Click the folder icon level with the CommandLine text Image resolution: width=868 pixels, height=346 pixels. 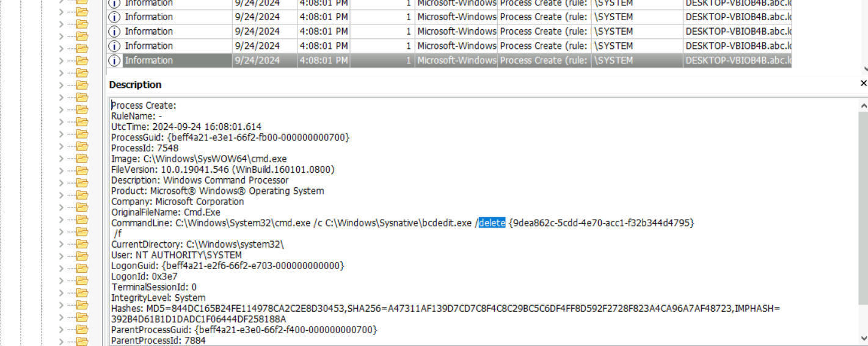tap(82, 220)
